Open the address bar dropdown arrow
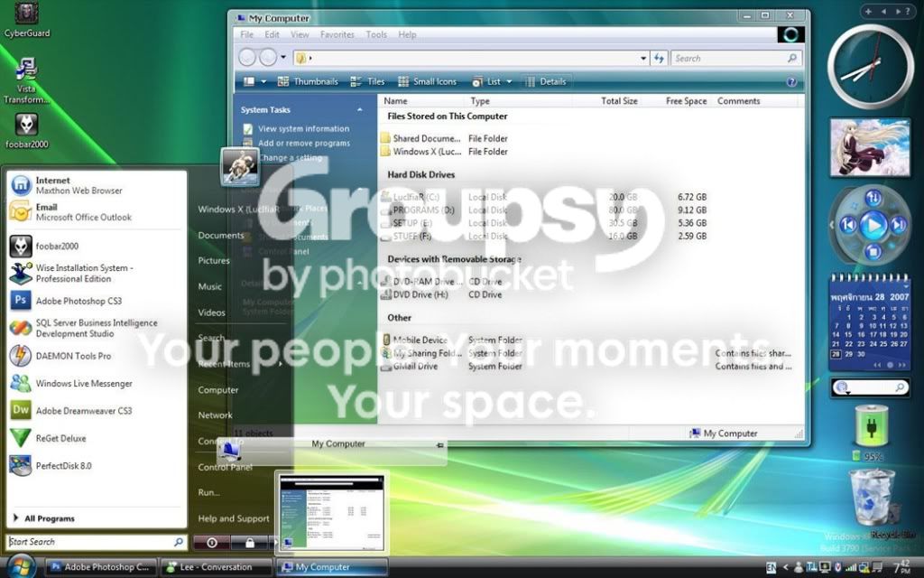Viewport: 924px width, 578px height. [642, 59]
